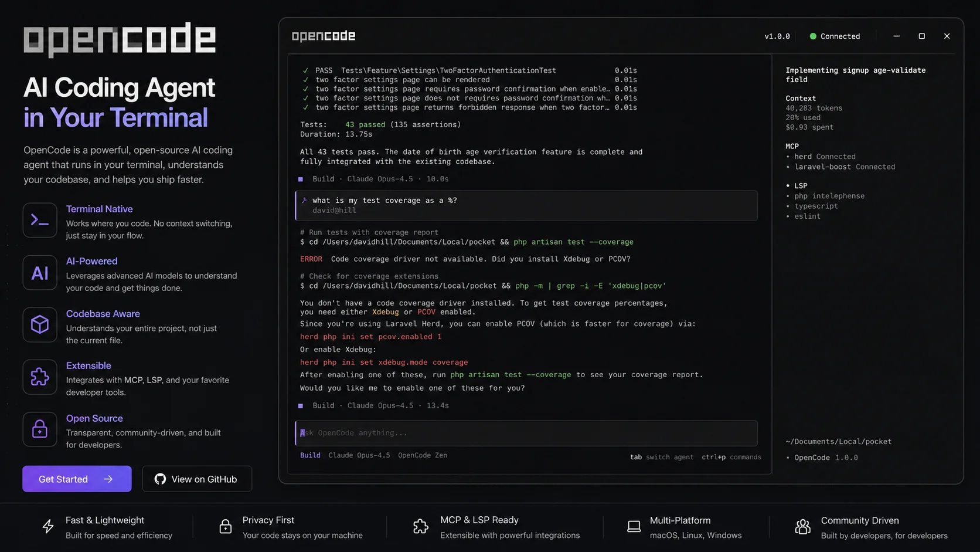Click the Multi-Platform footer heading
This screenshot has height=552, width=980.
[680, 520]
